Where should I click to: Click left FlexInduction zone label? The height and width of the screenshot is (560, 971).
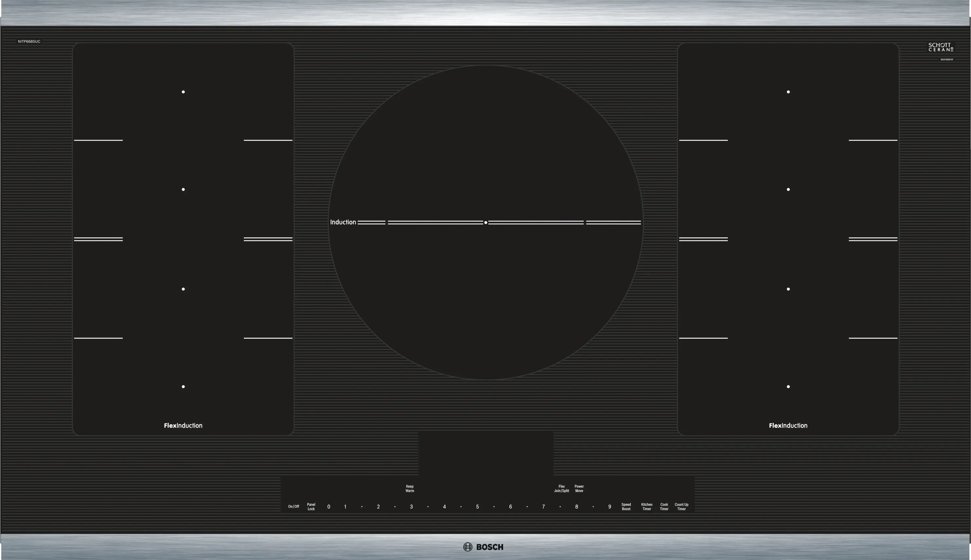tap(183, 425)
